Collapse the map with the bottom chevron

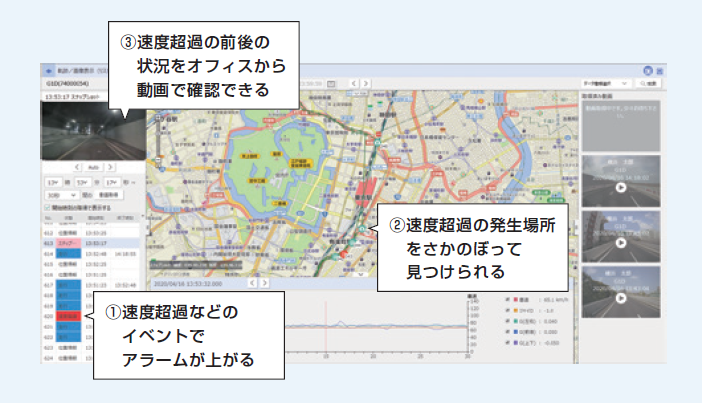[x=362, y=274]
